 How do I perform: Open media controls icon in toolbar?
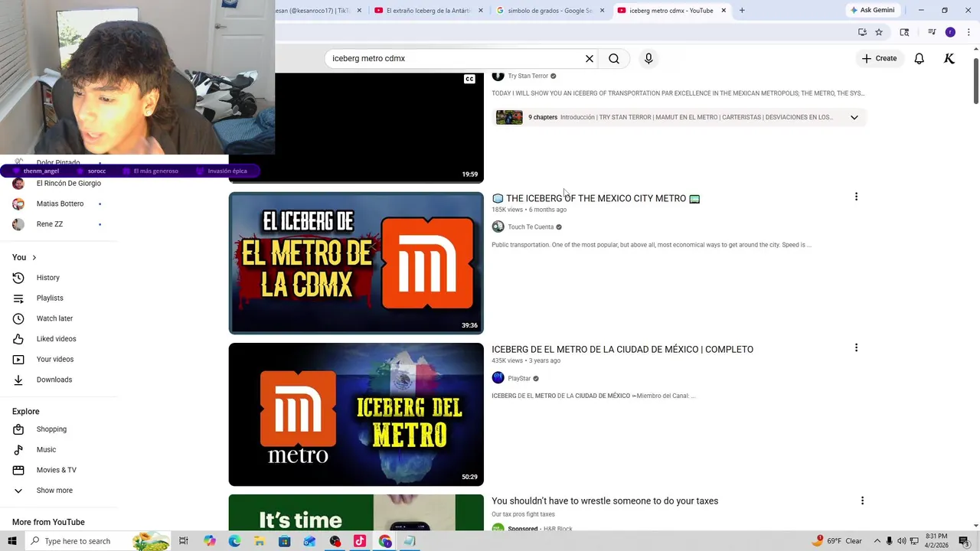[932, 32]
